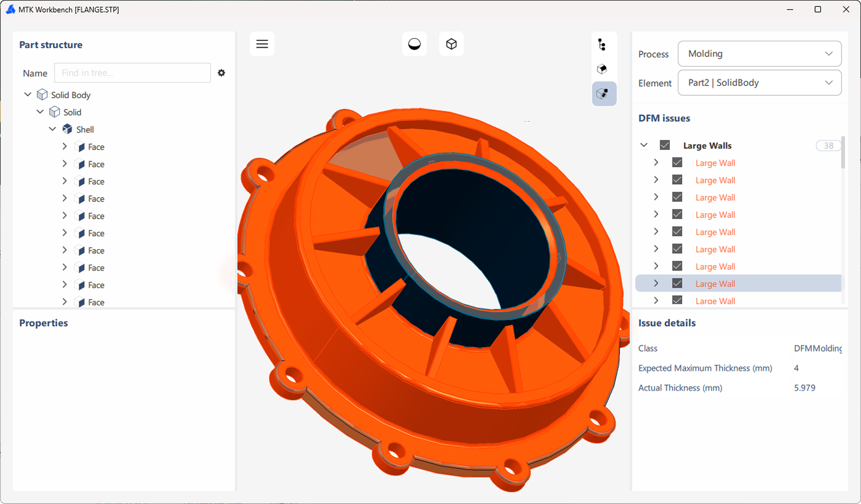
Task: Select the first Large Wall issue entry
Action: [x=715, y=162]
